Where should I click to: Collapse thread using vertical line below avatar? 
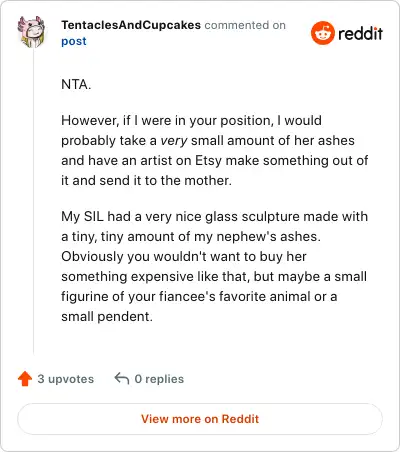[x=33, y=201]
